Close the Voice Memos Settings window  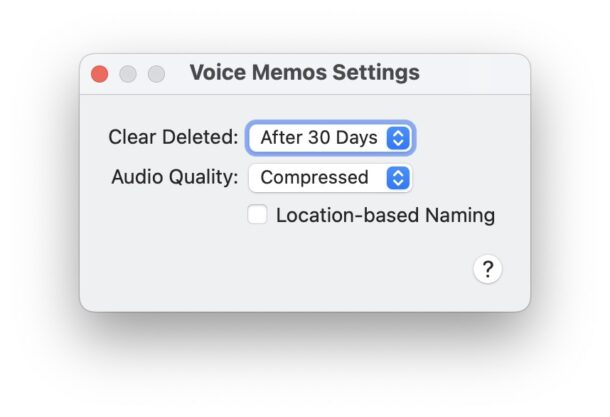tap(100, 74)
